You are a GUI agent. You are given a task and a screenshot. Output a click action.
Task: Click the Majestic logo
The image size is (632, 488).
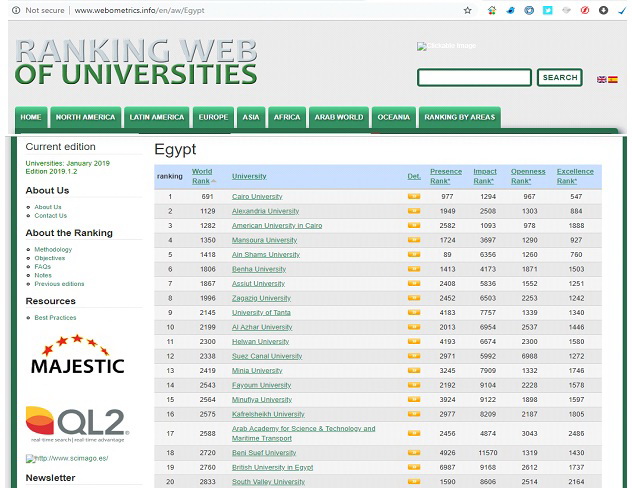tap(77, 355)
